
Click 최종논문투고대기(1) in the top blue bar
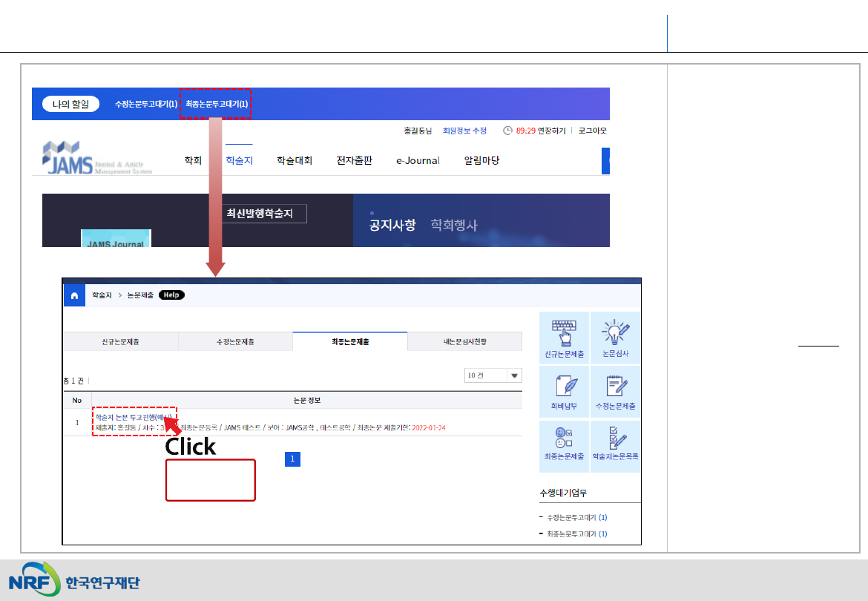click(x=217, y=105)
